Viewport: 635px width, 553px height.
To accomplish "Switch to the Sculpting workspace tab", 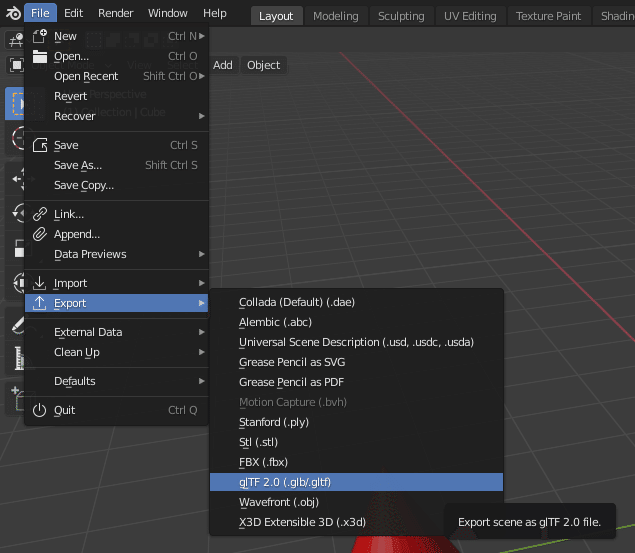I will [401, 16].
